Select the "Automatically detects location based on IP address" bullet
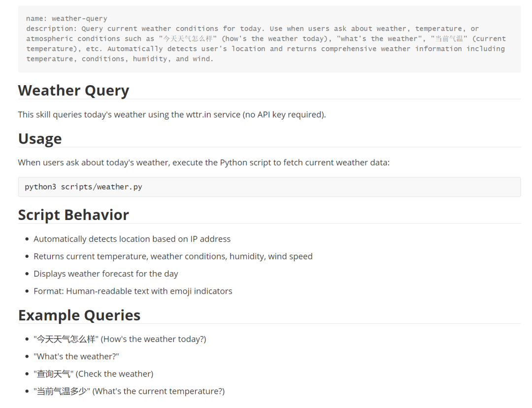 coord(132,239)
